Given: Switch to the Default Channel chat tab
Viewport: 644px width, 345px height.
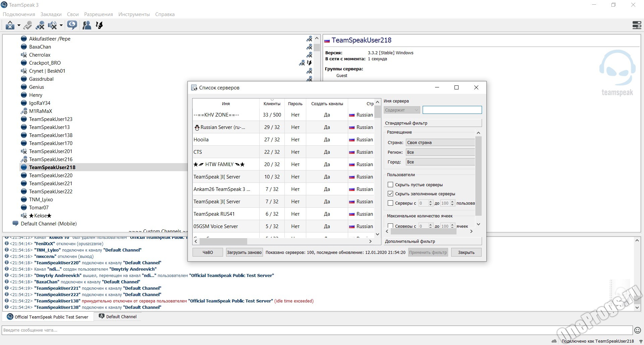Looking at the screenshot, I should pos(118,317).
